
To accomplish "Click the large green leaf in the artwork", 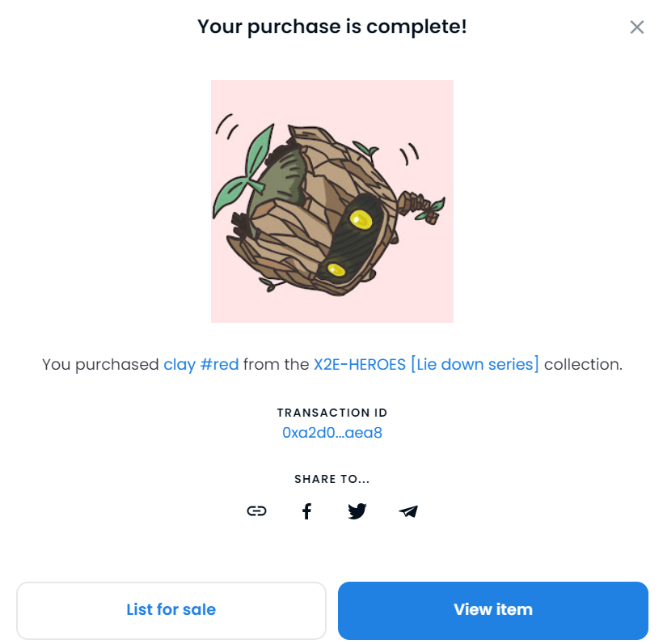I will coord(259,150).
